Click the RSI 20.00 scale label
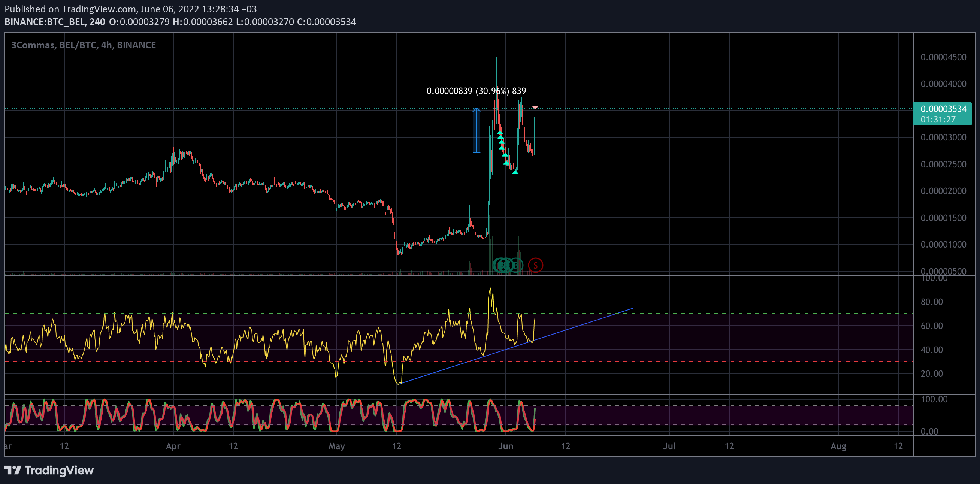Image resolution: width=980 pixels, height=484 pixels. click(932, 373)
